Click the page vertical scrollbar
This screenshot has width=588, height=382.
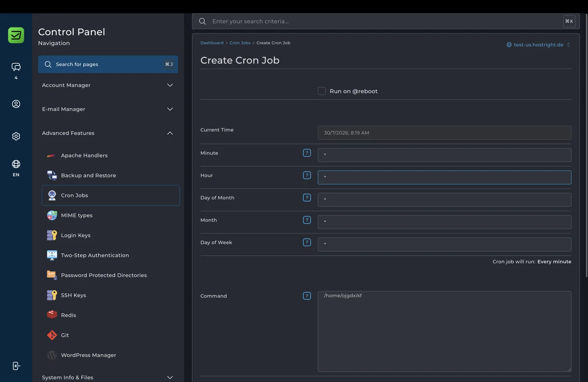pos(586,146)
